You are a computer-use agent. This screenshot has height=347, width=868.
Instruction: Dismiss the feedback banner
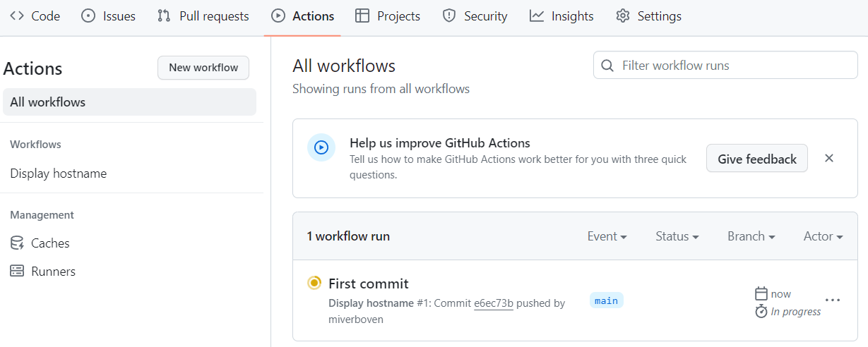[x=829, y=158]
